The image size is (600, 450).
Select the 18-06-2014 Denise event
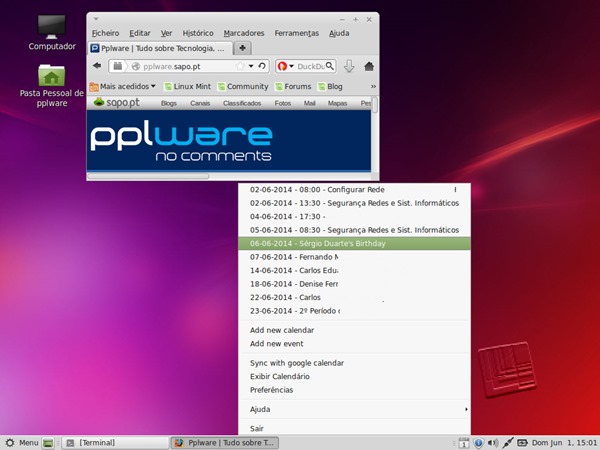click(x=354, y=284)
